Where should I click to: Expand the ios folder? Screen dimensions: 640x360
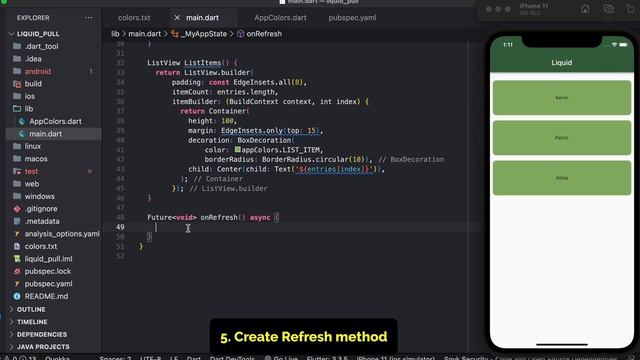point(29,96)
